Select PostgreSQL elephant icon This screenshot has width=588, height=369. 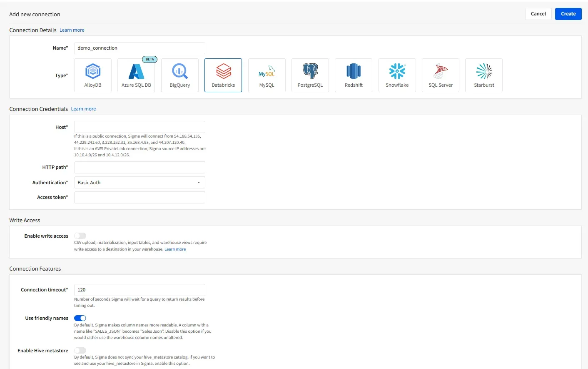pos(310,72)
